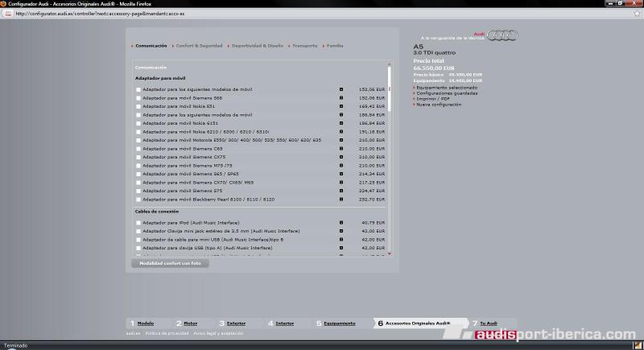
Task: Open info for Nokia E51 adapter
Action: click(x=341, y=106)
